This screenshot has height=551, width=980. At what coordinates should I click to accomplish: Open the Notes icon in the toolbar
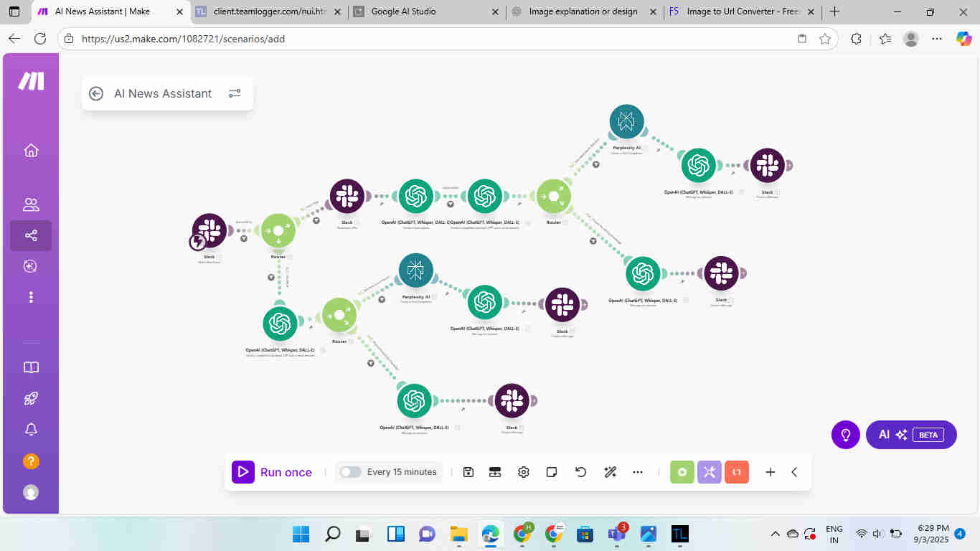coord(552,472)
